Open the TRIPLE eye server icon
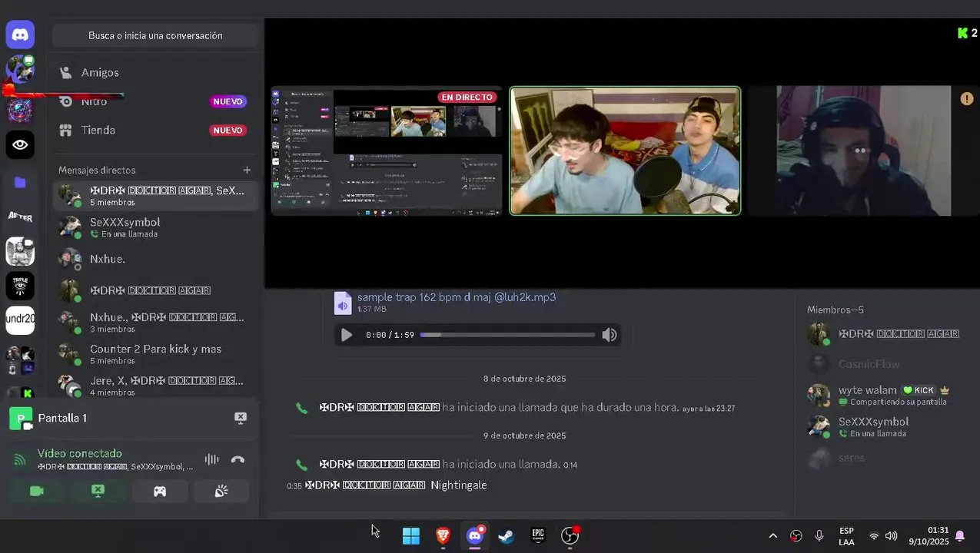The width and height of the screenshot is (980, 553). point(20,285)
